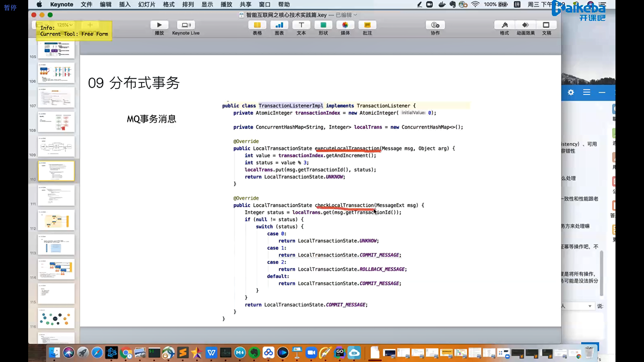Expand the 125% zoom dropdown
The height and width of the screenshot is (362, 644).
tap(65, 25)
